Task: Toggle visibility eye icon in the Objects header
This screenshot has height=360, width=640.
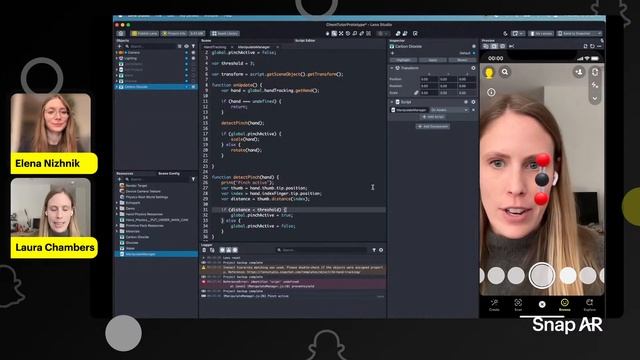Action: tap(187, 47)
